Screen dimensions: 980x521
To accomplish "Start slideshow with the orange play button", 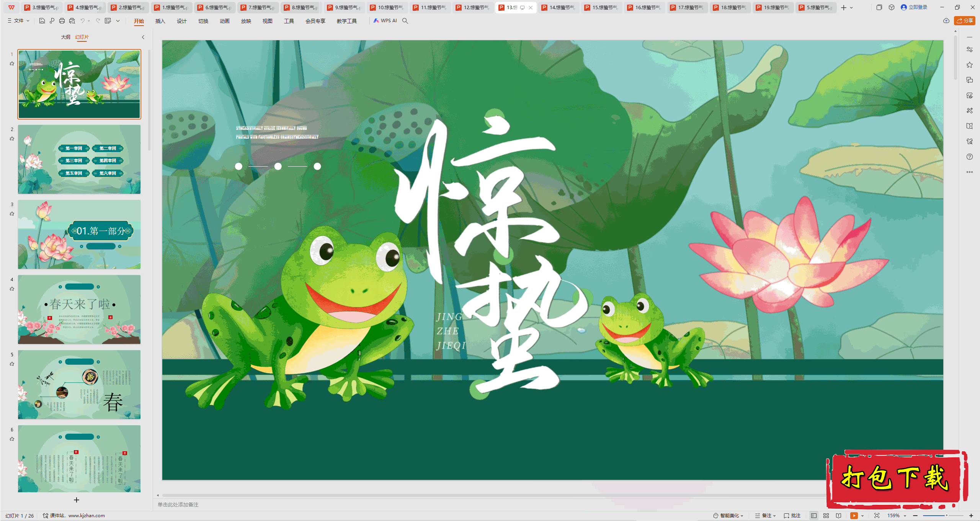I will point(854,516).
